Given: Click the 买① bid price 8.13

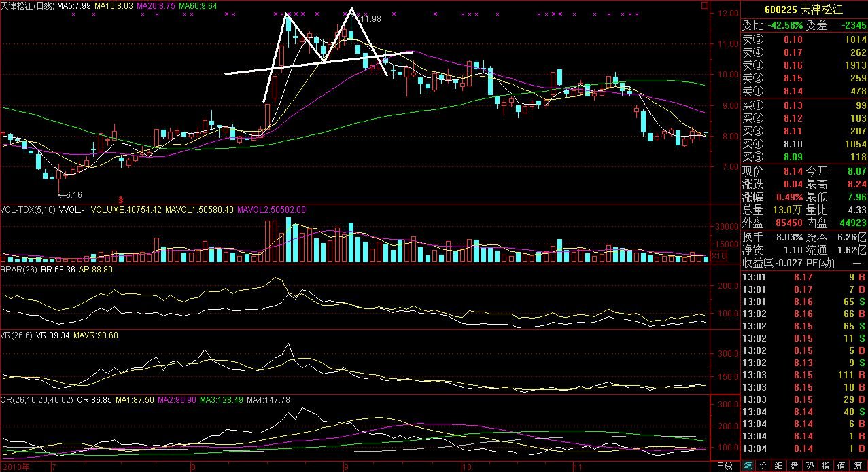Looking at the screenshot, I should click(793, 105).
